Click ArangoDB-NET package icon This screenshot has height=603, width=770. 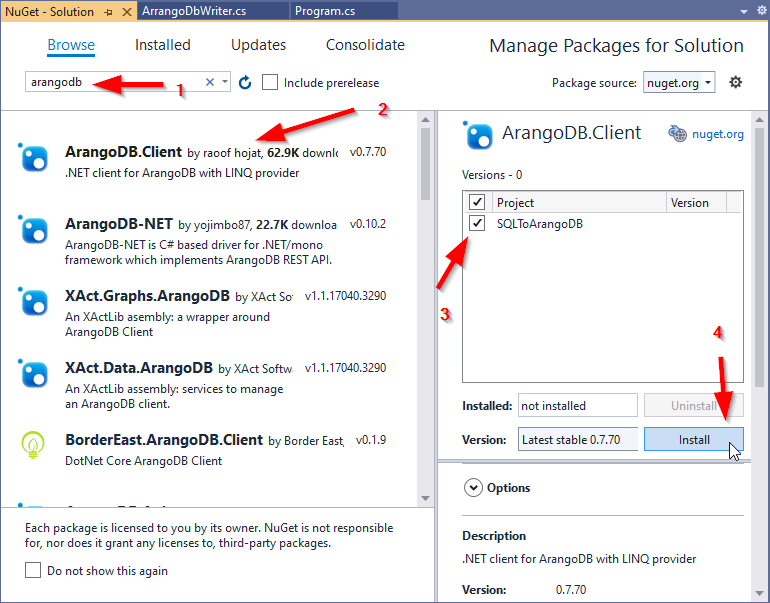34,230
